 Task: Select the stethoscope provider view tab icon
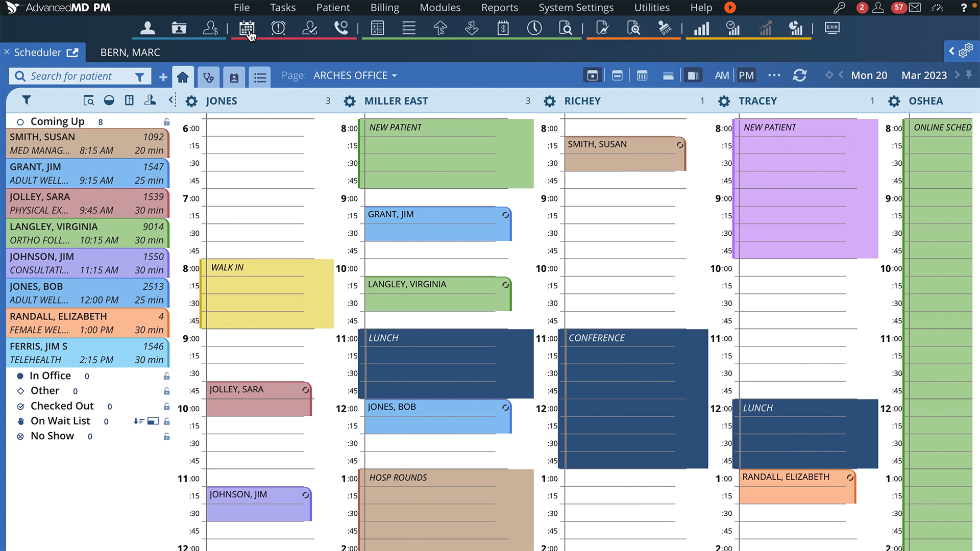tap(209, 77)
